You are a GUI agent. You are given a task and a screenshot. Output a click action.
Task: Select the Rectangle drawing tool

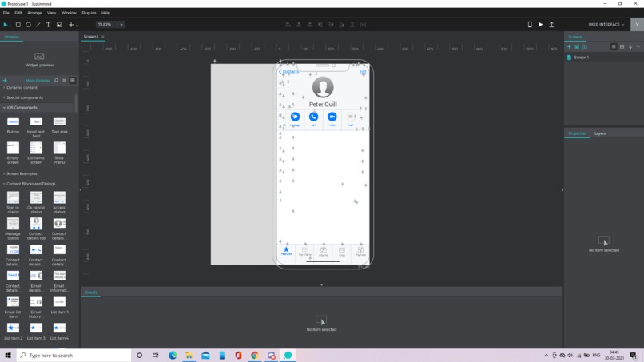[x=18, y=25]
